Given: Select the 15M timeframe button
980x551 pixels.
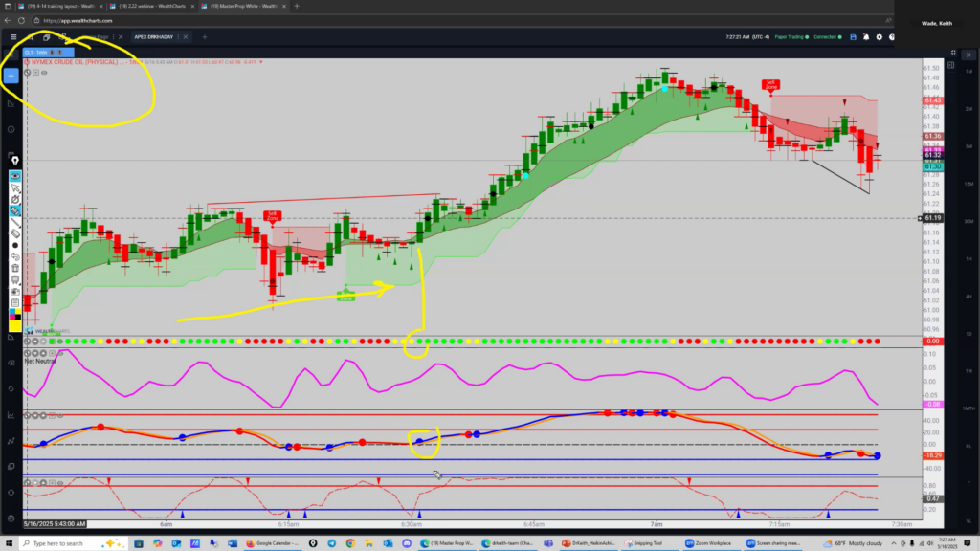Looking at the screenshot, I should (969, 184).
